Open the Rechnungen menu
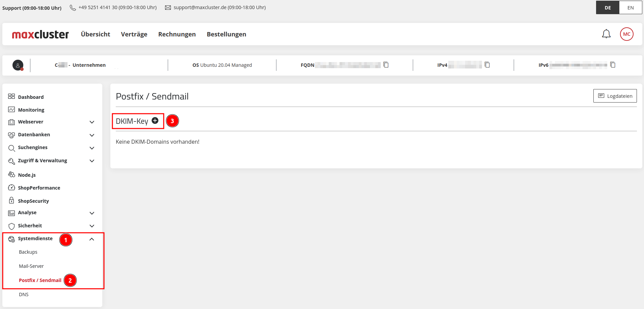This screenshot has width=644, height=309. tap(177, 34)
